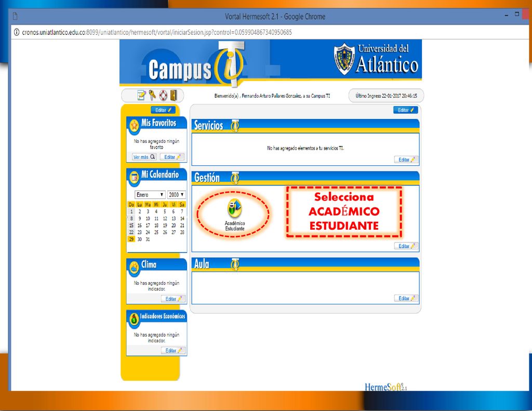This screenshot has height=411, width=532.
Task: Click the TI logo next to Gestión
Action: point(235,178)
